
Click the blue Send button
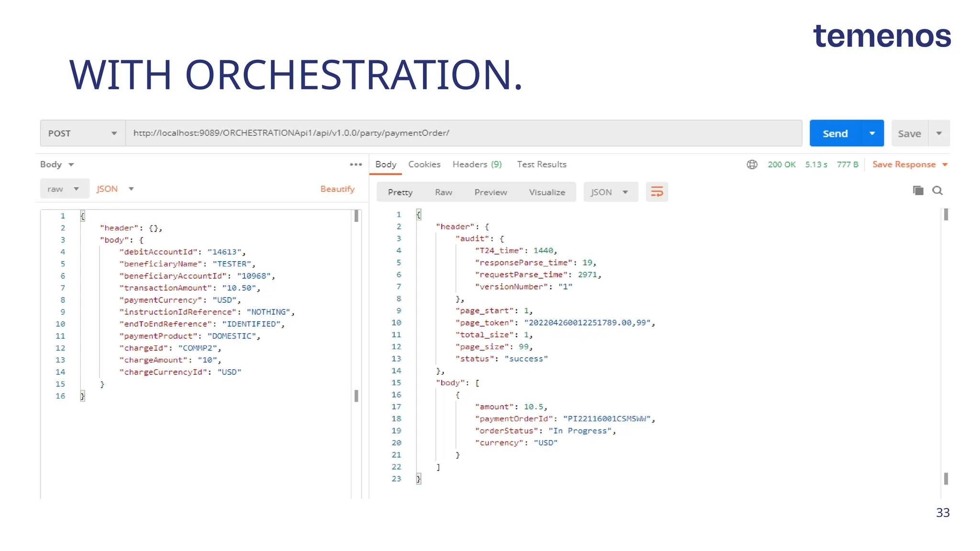tap(835, 133)
